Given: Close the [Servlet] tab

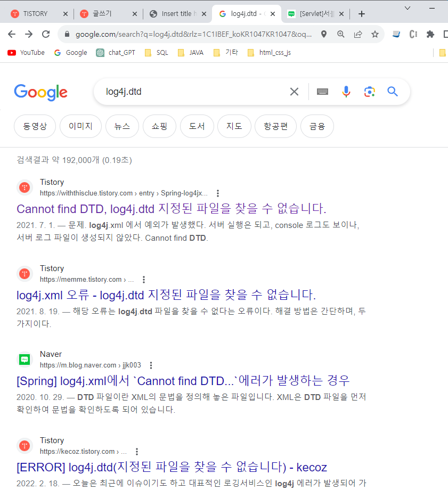Looking at the screenshot, I should (341, 14).
